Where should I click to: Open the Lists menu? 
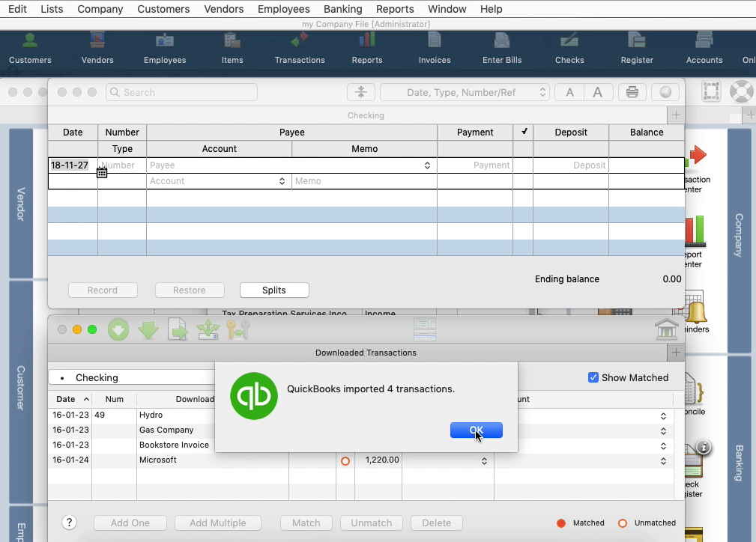52,9
